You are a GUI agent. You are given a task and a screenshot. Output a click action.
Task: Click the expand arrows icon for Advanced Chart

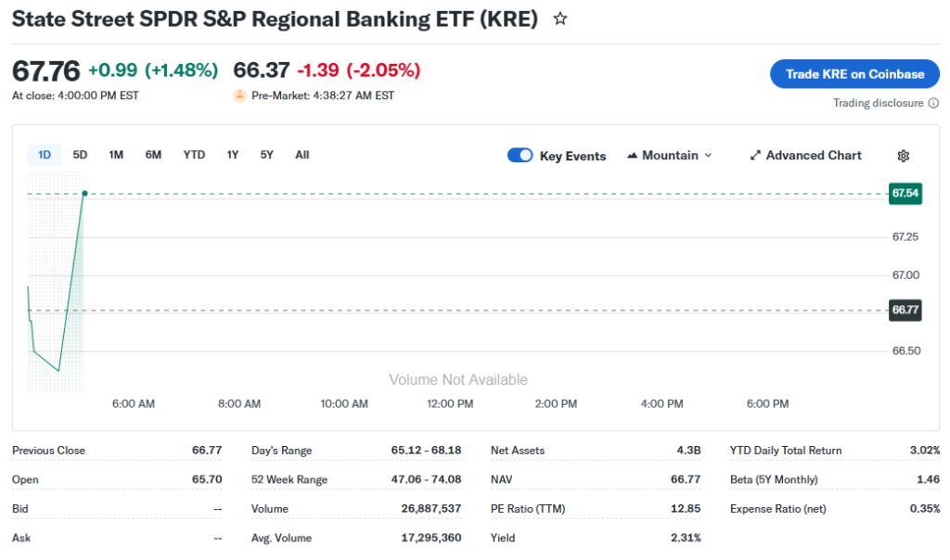pos(755,156)
